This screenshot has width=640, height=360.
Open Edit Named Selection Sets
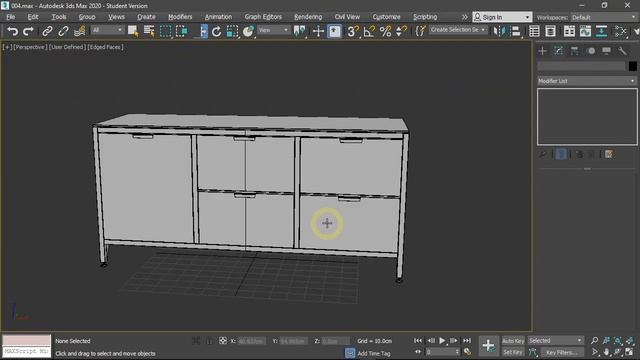[420, 31]
